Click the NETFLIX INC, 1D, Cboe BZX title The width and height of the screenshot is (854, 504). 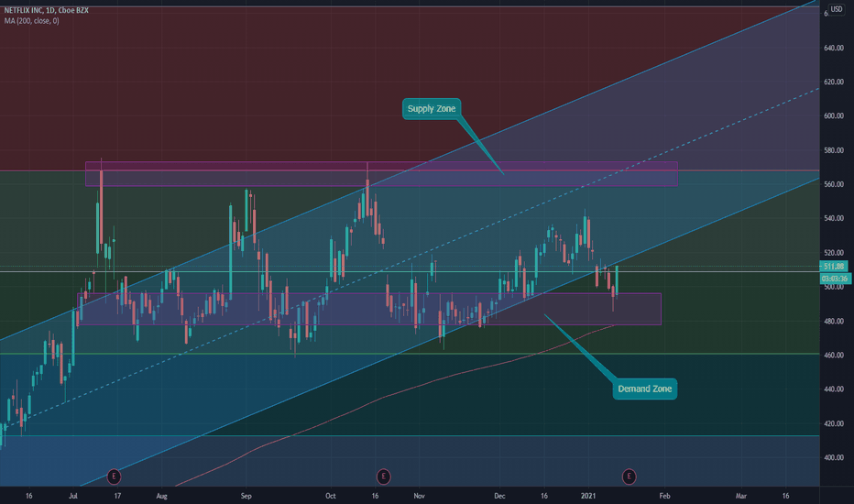pos(47,10)
